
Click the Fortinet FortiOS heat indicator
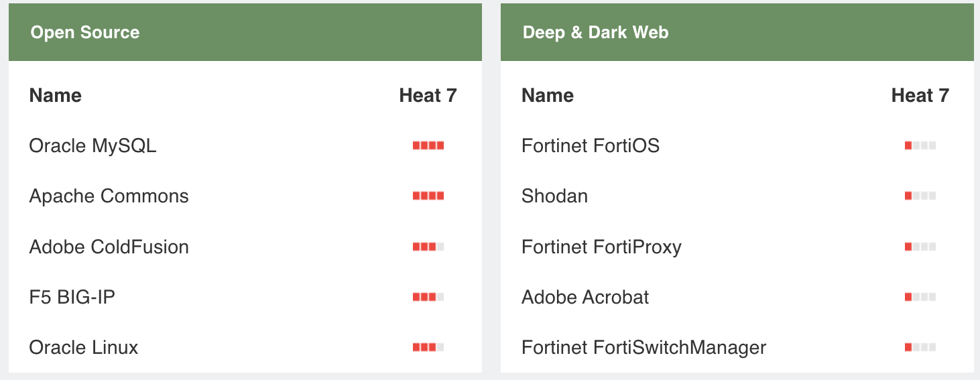[x=920, y=145]
